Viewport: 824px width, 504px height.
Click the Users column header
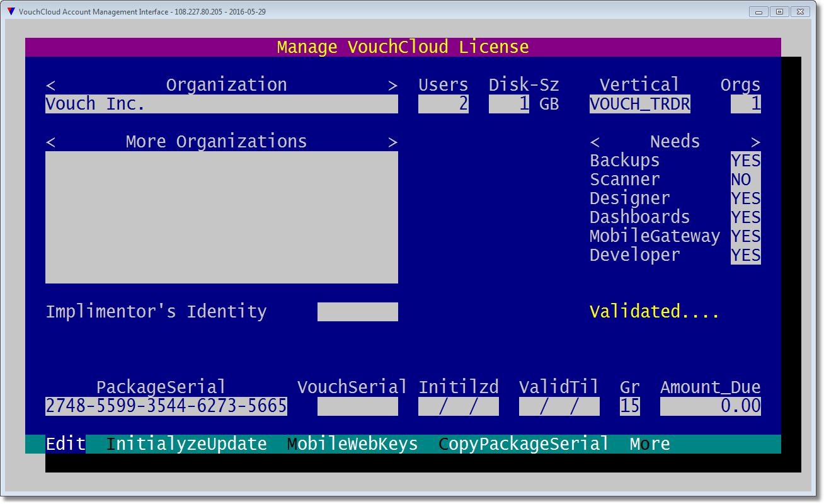(443, 85)
